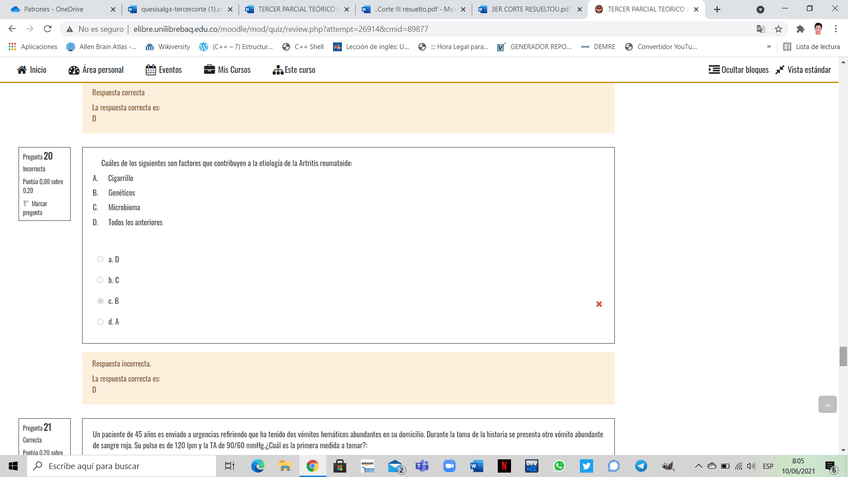Open WhatsApp taskbar icon
Viewport: 848px width, 477px height.
(559, 466)
